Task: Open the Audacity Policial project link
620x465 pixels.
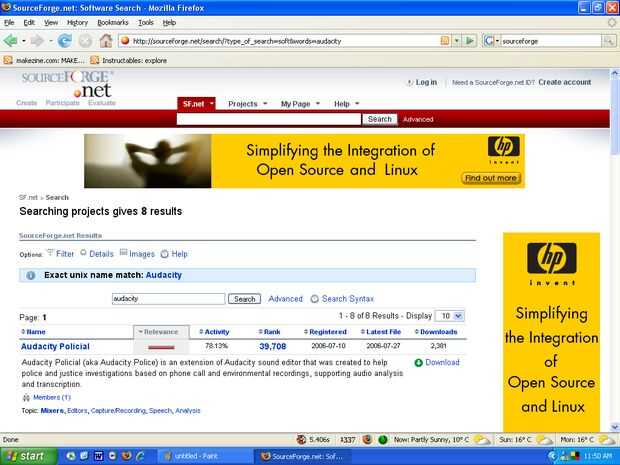Action: point(55,346)
